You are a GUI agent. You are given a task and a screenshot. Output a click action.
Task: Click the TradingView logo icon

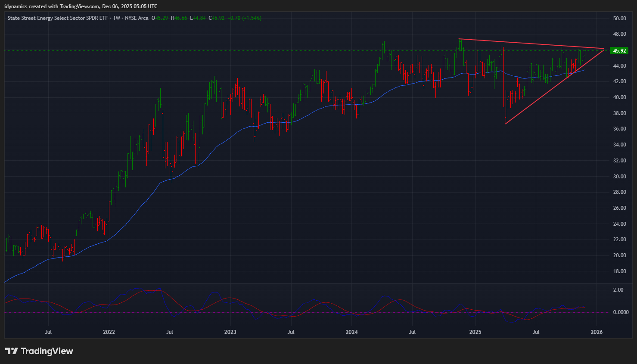11,351
